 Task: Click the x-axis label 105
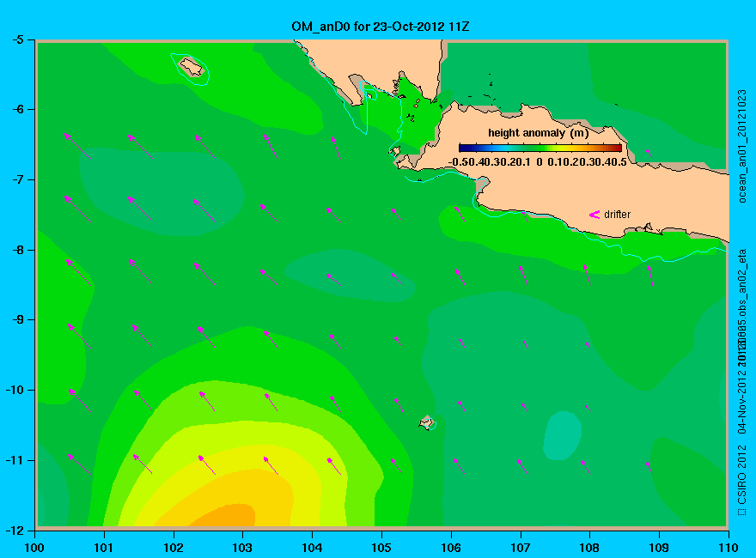381,548
